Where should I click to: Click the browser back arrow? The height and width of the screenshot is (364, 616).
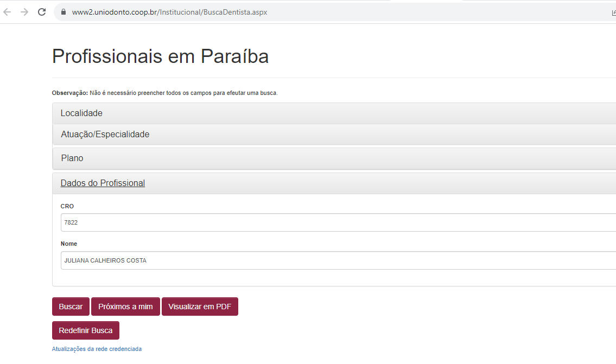coord(8,12)
